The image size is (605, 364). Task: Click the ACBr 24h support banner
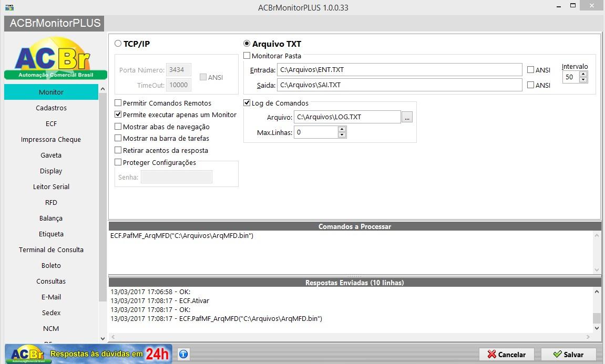coord(88,353)
